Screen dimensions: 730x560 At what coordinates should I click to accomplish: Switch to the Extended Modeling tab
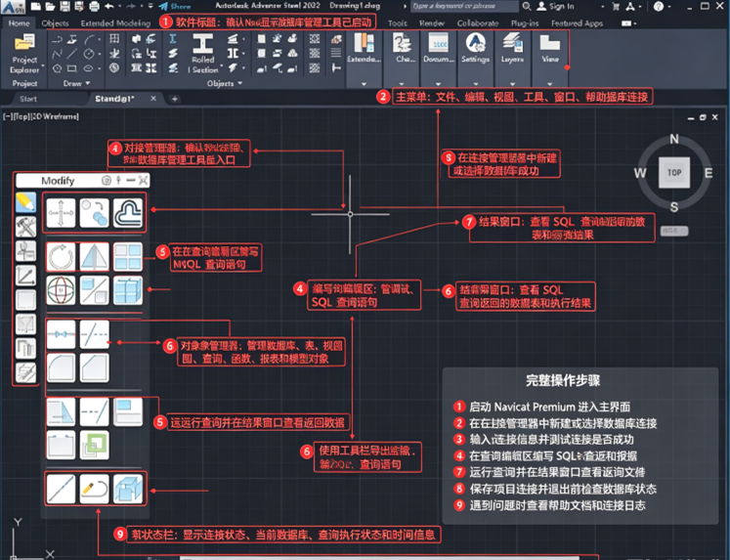click(x=115, y=22)
